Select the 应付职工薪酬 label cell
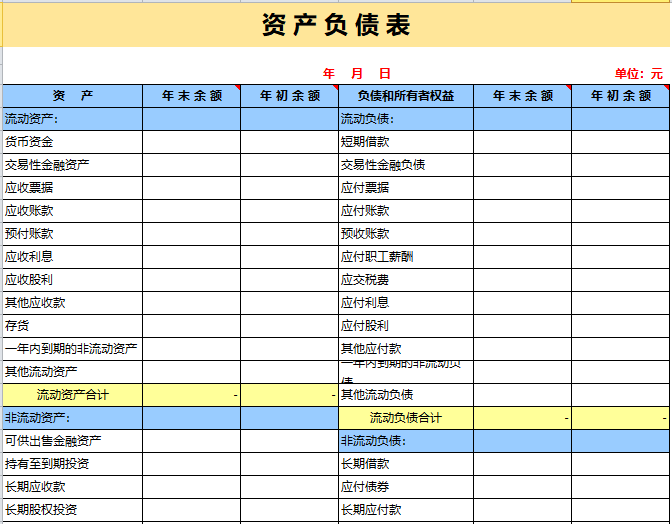 [x=405, y=257]
